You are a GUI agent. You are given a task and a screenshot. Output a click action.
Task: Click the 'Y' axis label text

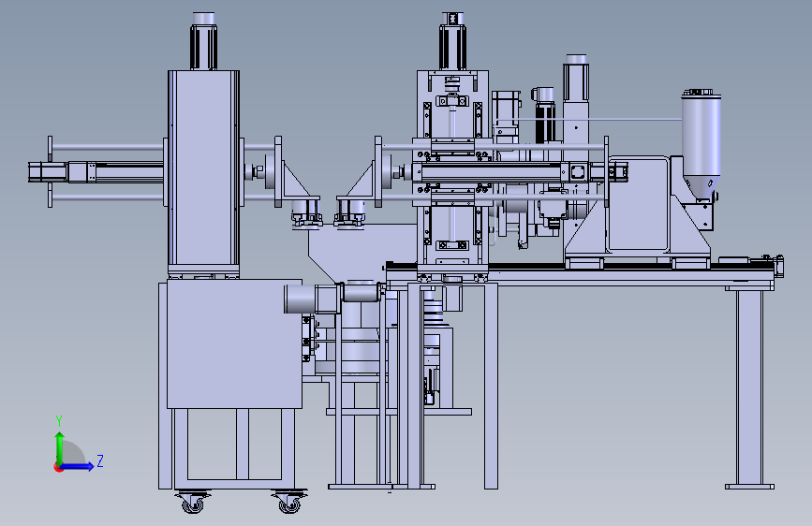(x=59, y=421)
